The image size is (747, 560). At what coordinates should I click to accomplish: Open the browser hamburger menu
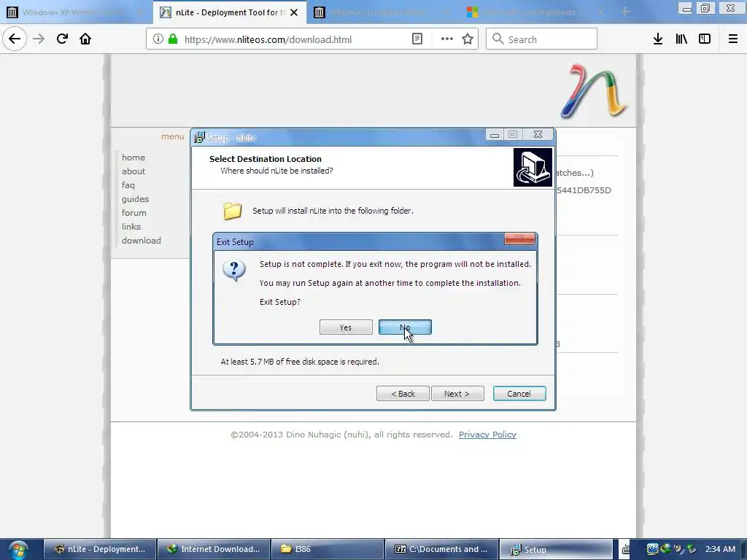tap(732, 39)
